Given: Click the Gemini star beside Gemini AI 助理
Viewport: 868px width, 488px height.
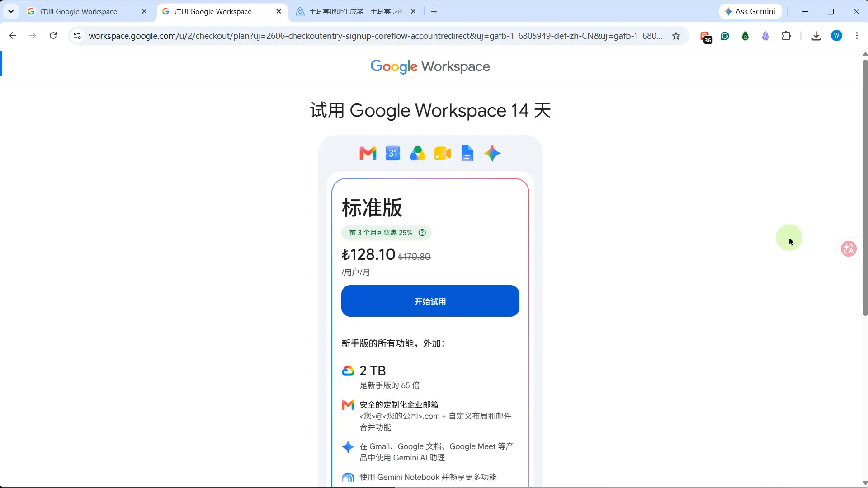Looking at the screenshot, I should point(348,447).
